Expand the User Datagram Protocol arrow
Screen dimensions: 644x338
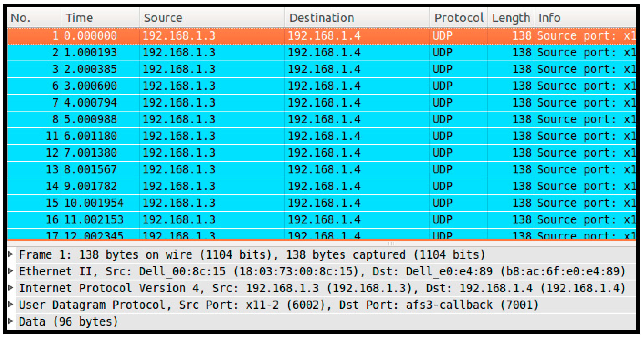[10, 305]
